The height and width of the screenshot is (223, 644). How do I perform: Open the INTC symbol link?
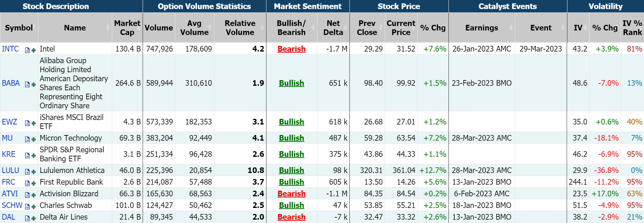coord(10,49)
